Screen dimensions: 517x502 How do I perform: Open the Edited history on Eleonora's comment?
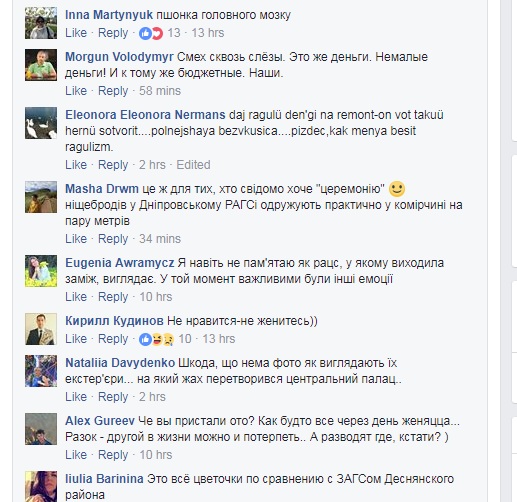(193, 165)
